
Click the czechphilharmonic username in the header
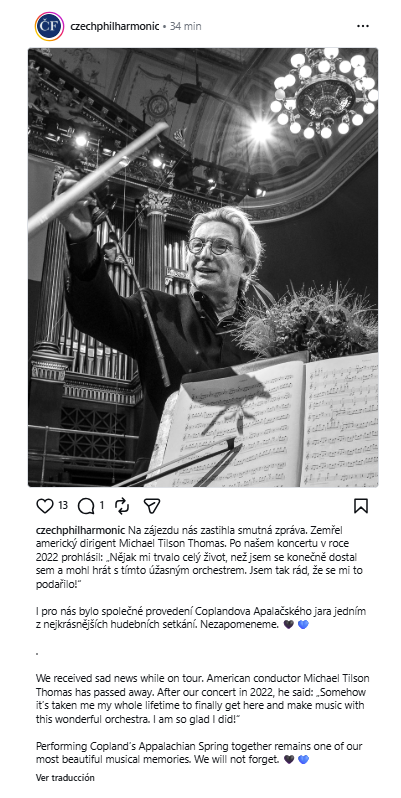click(x=115, y=26)
